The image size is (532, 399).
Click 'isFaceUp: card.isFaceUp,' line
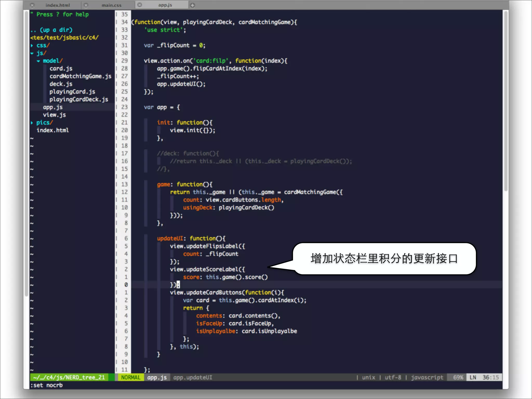[235, 323]
